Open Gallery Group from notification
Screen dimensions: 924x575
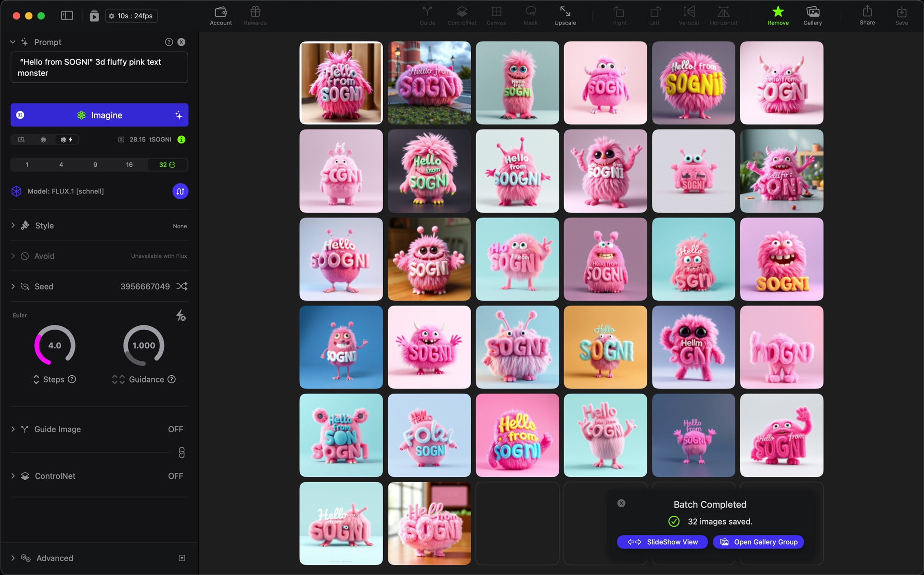(x=758, y=542)
